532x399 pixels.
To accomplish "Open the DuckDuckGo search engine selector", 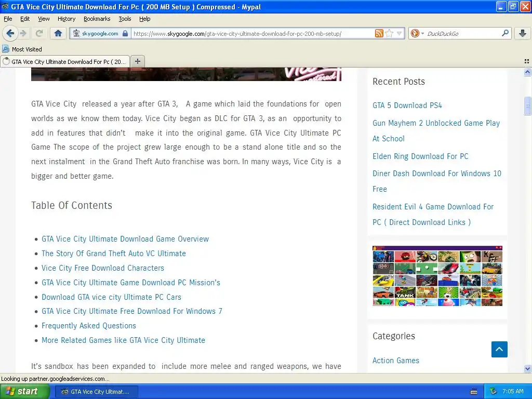I will click(417, 33).
